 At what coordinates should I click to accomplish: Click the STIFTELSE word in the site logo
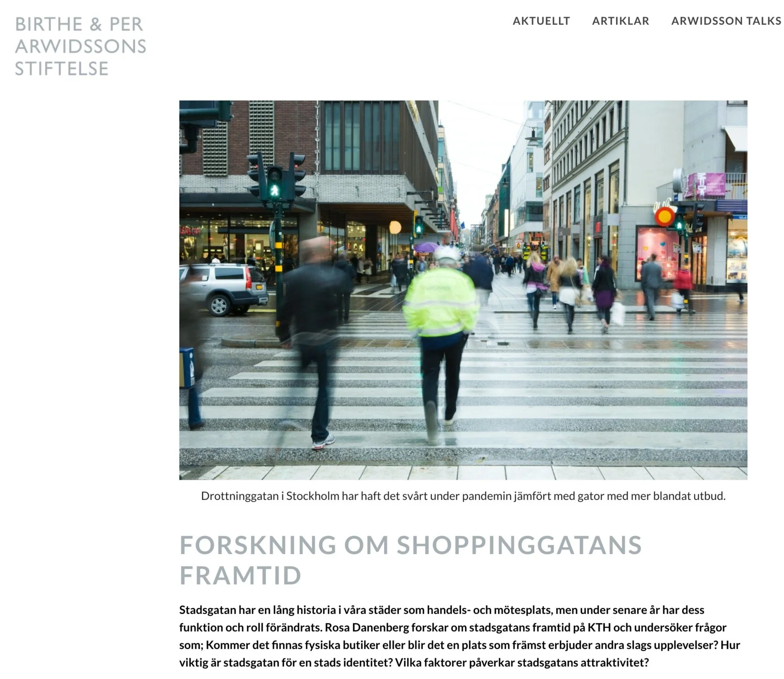point(62,69)
